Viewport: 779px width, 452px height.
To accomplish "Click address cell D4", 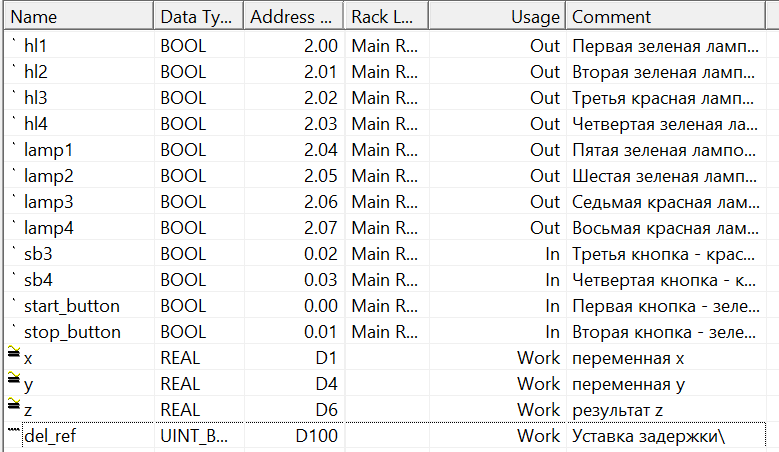I will click(326, 384).
